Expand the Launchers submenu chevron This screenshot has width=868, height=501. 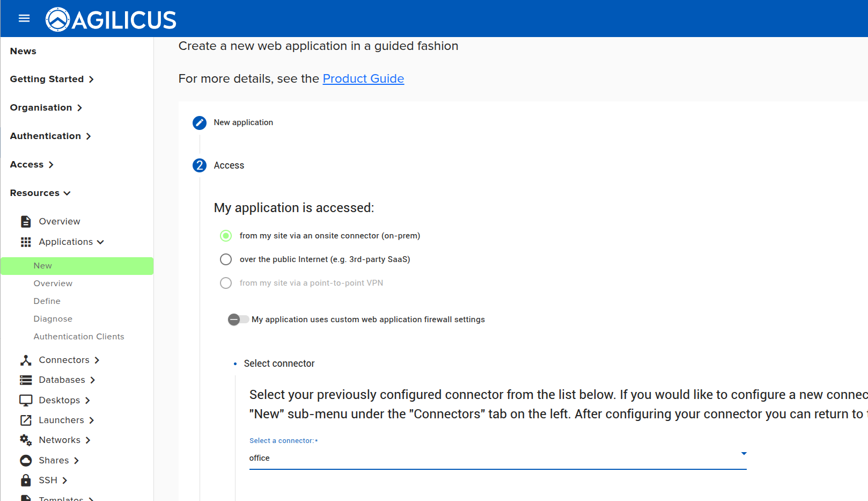tap(92, 420)
